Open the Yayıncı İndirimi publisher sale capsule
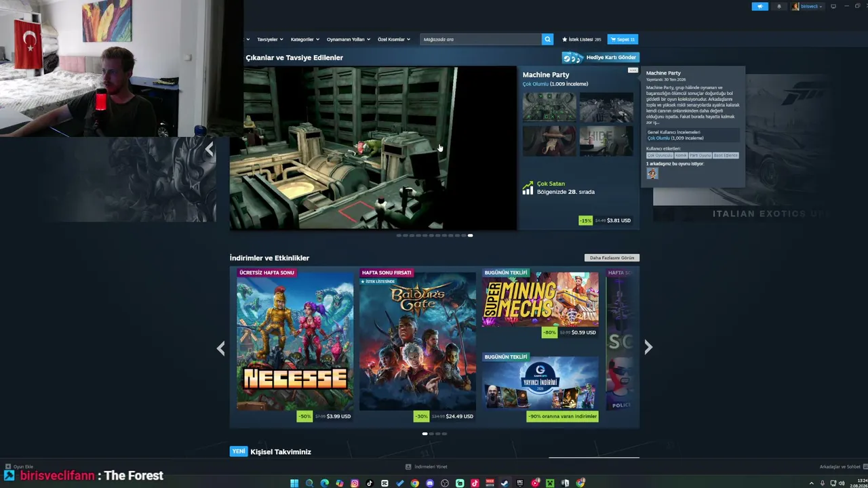Screen dimensions: 868x488 click(540, 383)
